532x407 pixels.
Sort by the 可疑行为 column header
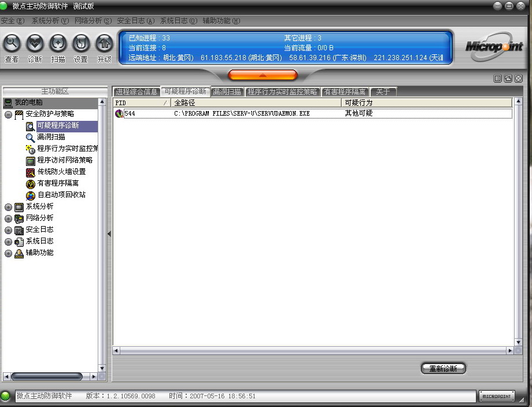[427, 103]
